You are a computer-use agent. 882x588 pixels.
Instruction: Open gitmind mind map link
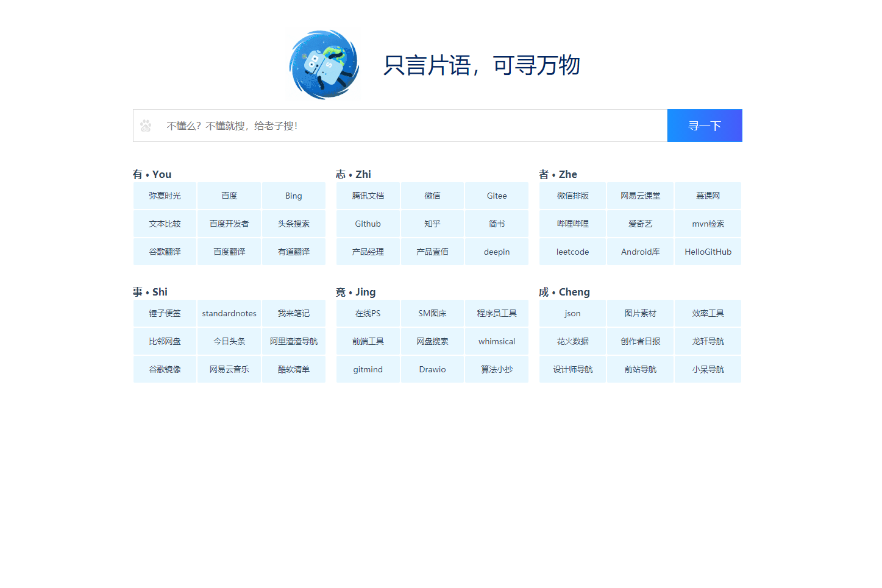(x=368, y=369)
